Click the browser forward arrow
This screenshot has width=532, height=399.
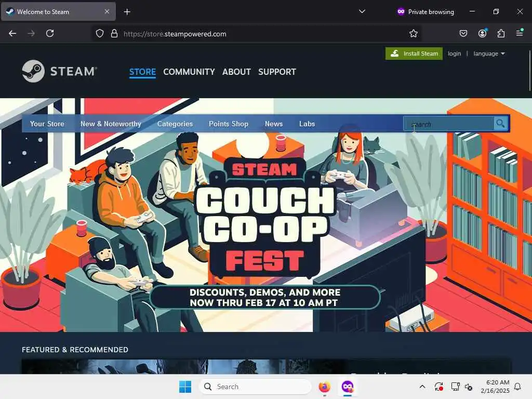[31, 33]
